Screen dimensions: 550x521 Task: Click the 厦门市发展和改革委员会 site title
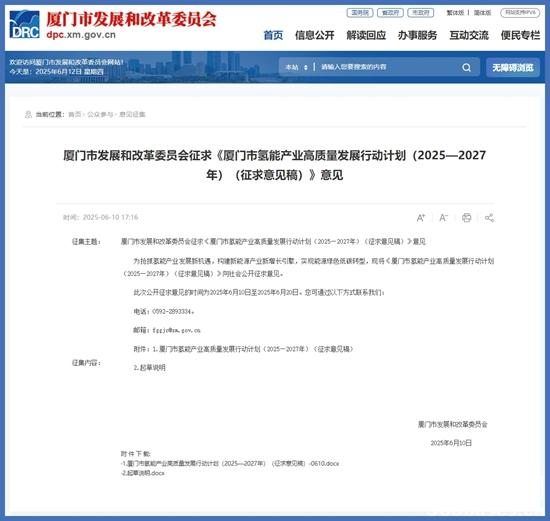tap(131, 19)
